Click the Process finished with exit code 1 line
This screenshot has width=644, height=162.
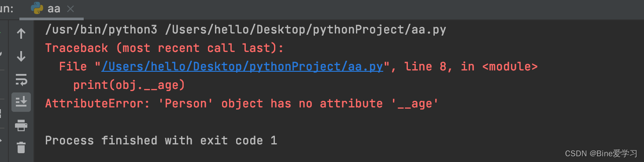(x=161, y=140)
